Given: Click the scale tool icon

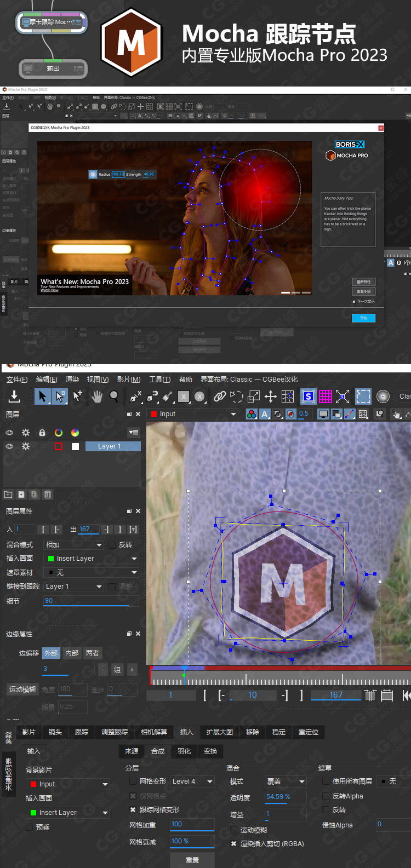Looking at the screenshot, I should [x=254, y=396].
